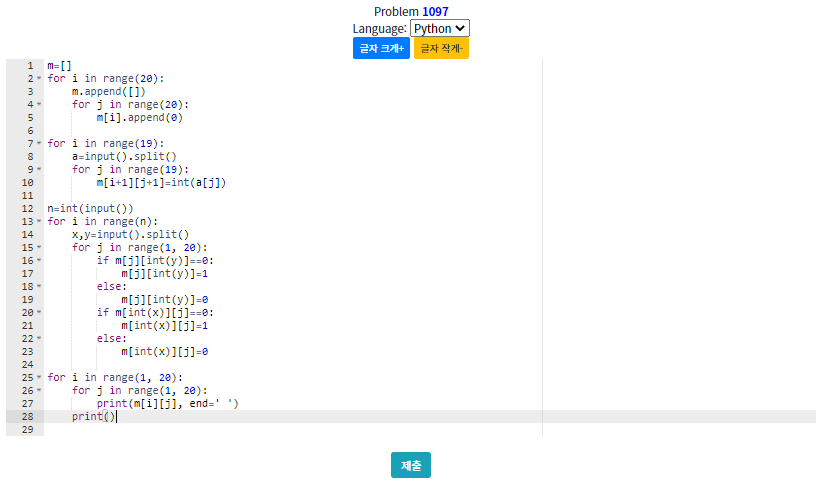The height and width of the screenshot is (484, 829).
Task: Click the 'a=input().split()' code text
Action: [x=124, y=157]
